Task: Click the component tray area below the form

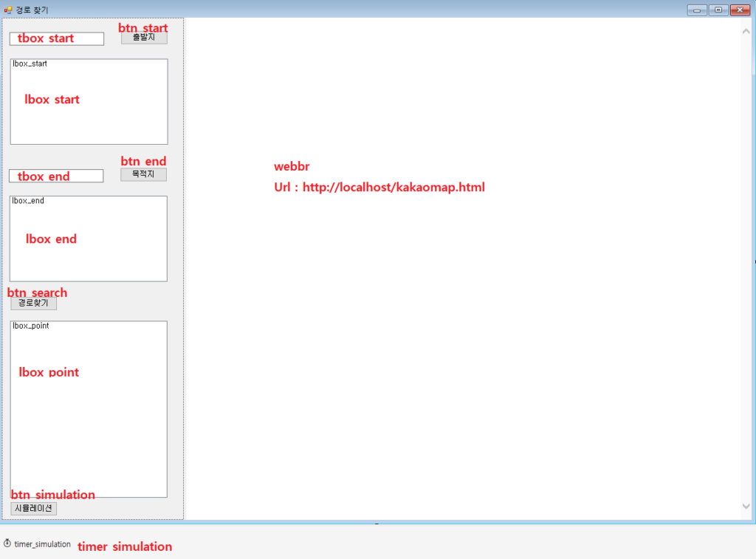Action: [x=369, y=543]
